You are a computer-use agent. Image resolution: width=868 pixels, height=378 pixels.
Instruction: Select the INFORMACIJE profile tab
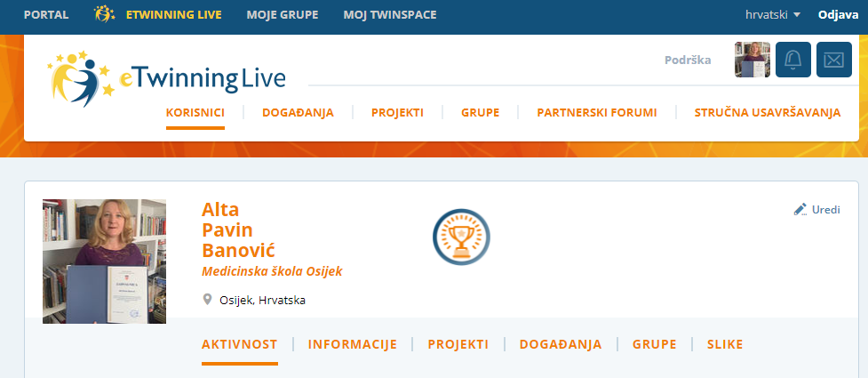pyautogui.click(x=353, y=344)
